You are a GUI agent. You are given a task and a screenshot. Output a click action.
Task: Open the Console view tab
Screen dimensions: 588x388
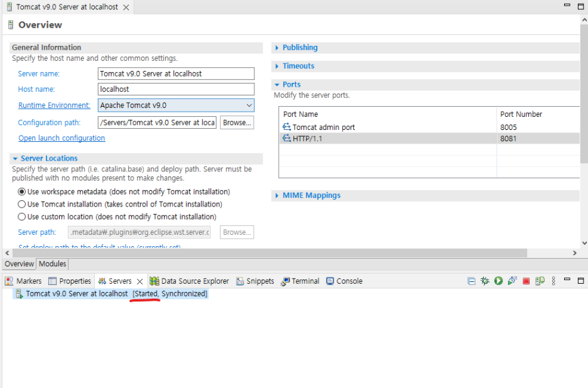[x=344, y=281]
